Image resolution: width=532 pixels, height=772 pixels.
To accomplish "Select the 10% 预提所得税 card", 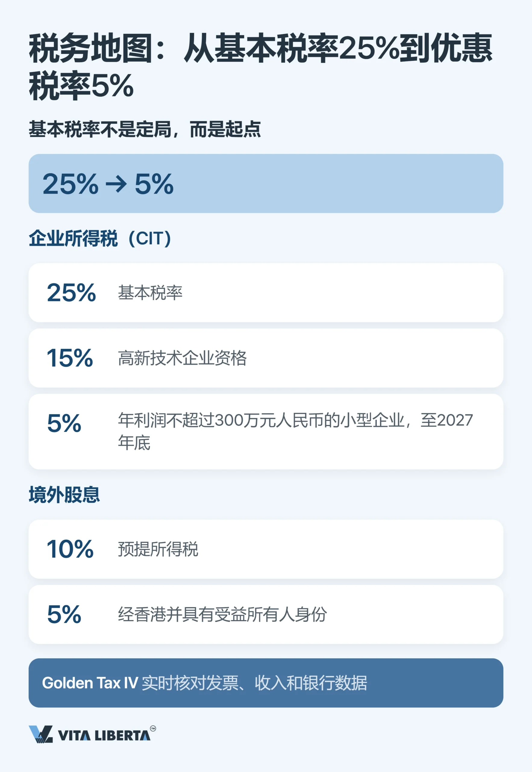I will pyautogui.click(x=266, y=549).
